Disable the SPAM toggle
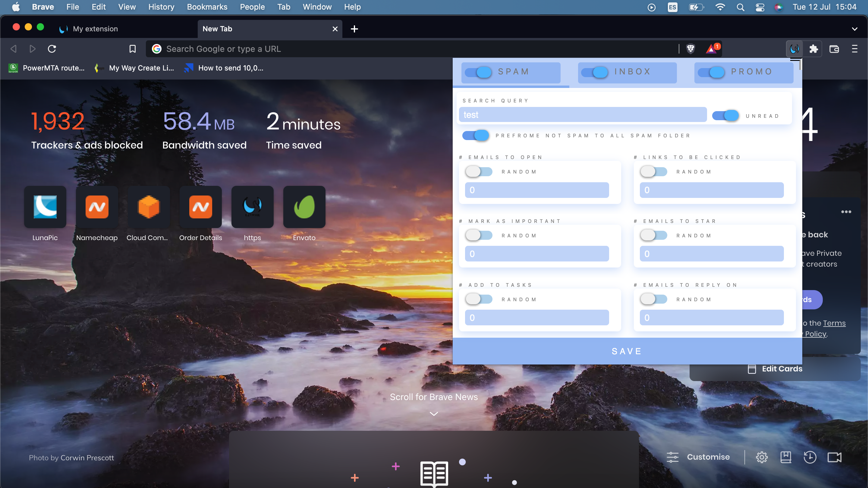 tap(479, 72)
